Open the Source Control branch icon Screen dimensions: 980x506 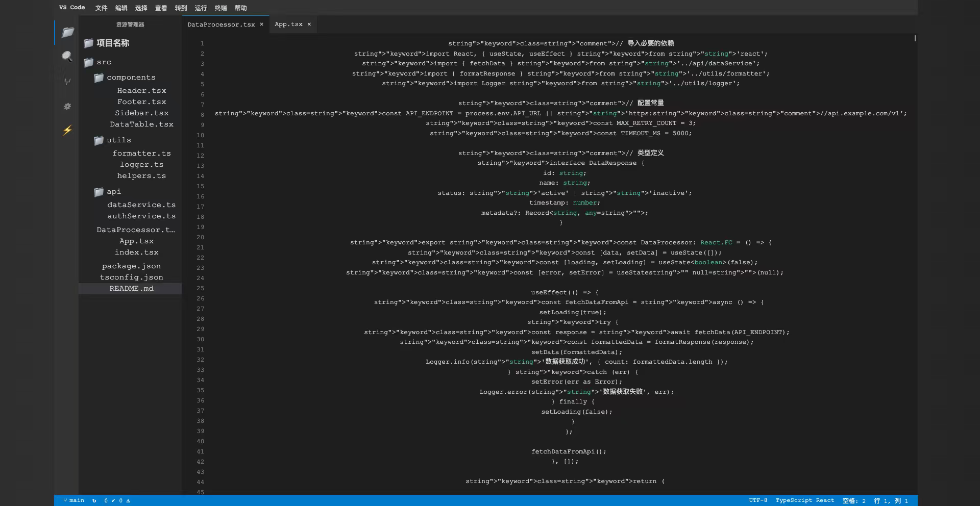[x=67, y=82]
